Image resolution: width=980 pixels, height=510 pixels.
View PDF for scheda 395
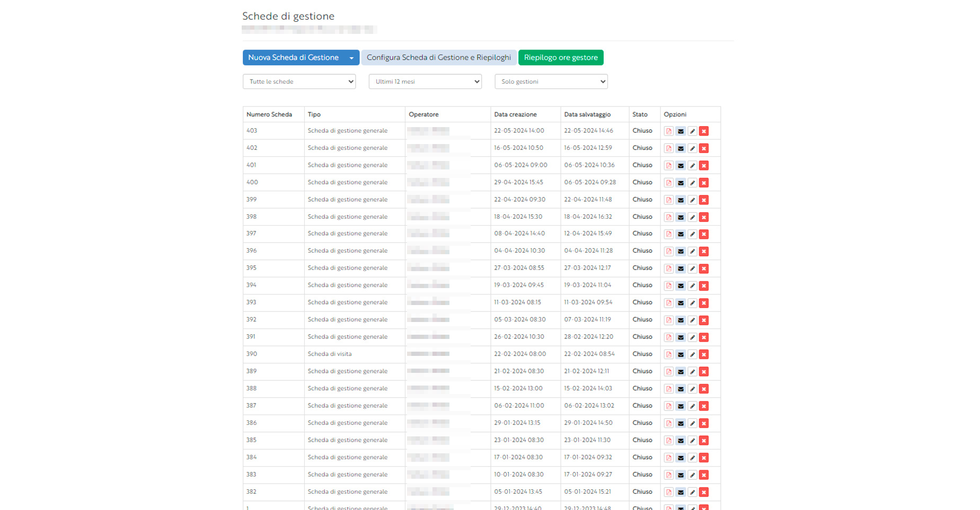(669, 269)
